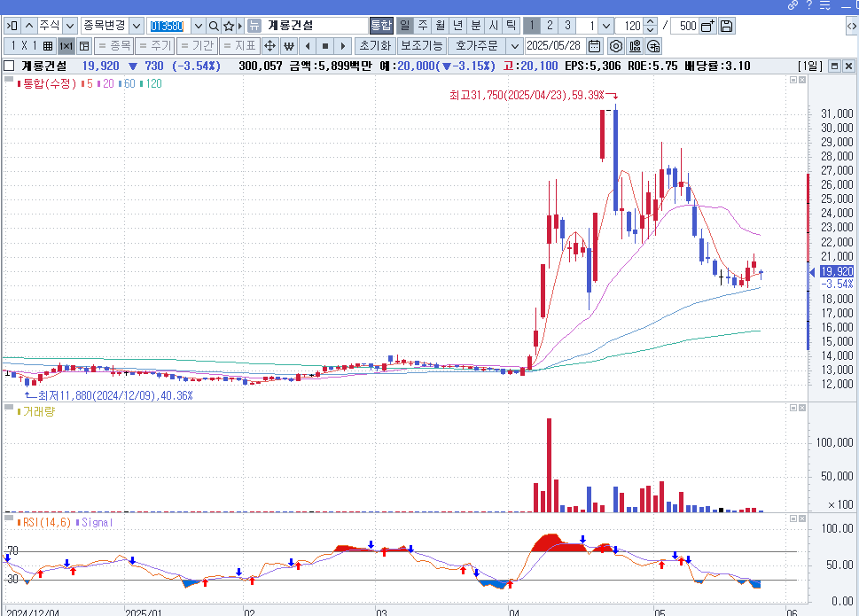Screen dimensions: 859x616
Task: Open the 종목변경 dropdown
Action: tap(137, 26)
